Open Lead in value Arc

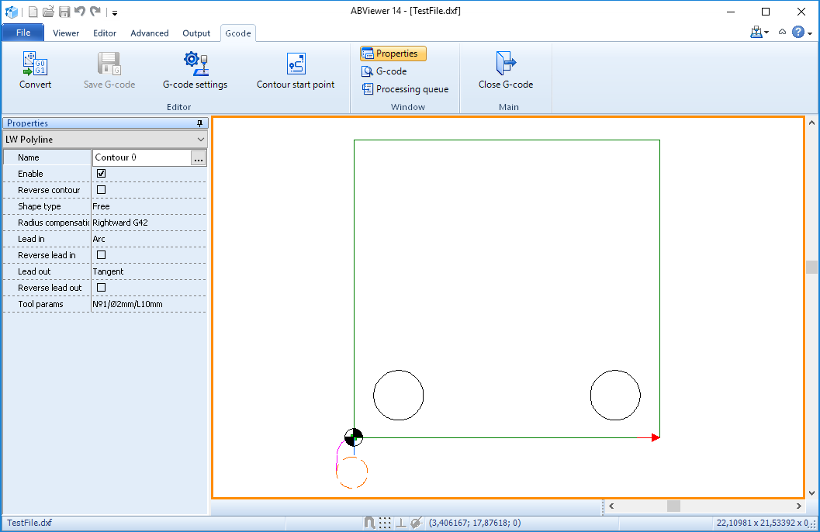click(149, 239)
